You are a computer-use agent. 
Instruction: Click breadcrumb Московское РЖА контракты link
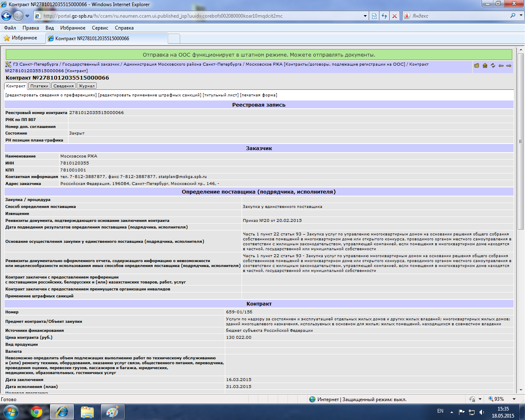pyautogui.click(x=325, y=64)
